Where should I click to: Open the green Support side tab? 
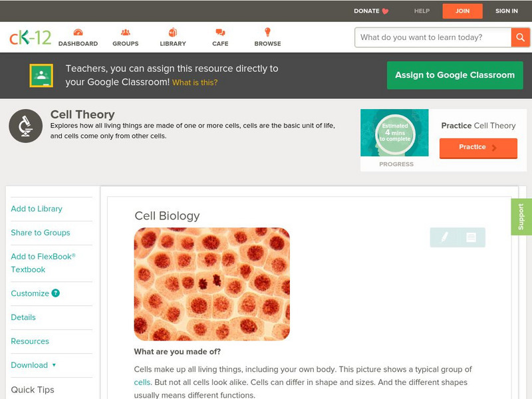(x=521, y=217)
